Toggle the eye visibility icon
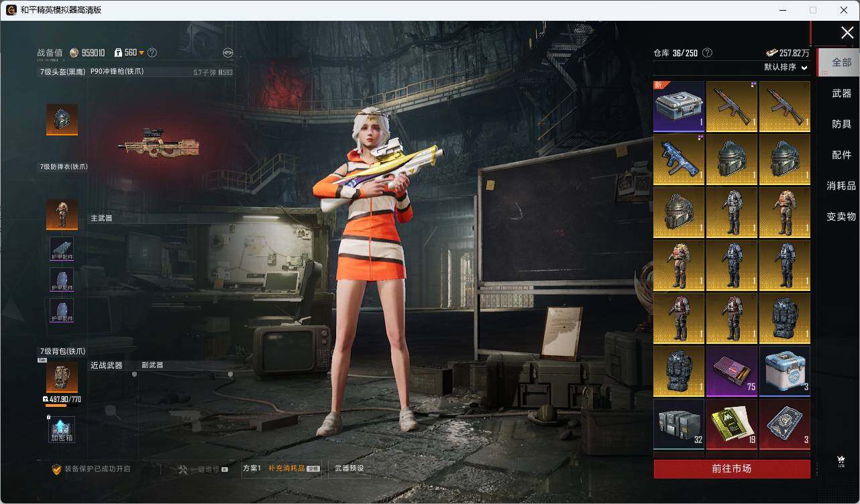Screen dimensions: 860x504 pos(228,53)
